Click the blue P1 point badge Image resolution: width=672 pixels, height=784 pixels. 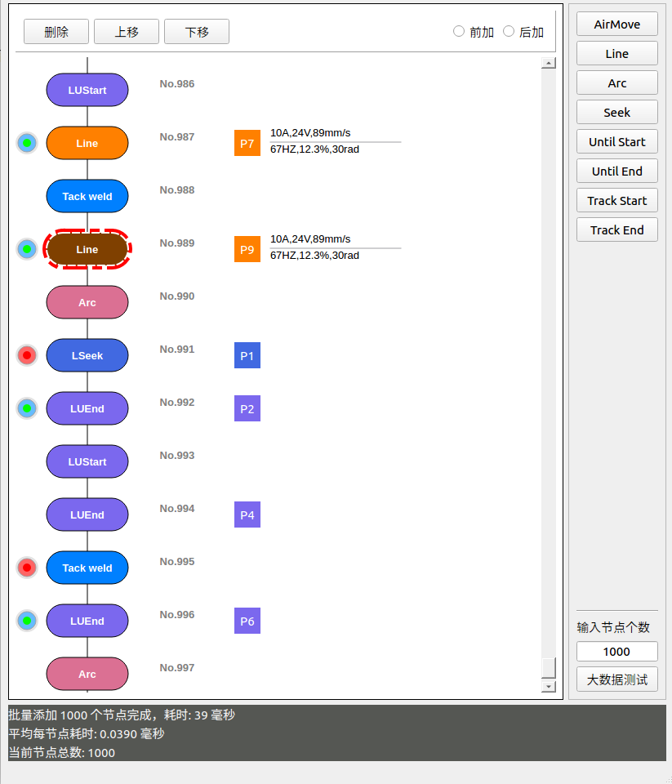pos(247,355)
